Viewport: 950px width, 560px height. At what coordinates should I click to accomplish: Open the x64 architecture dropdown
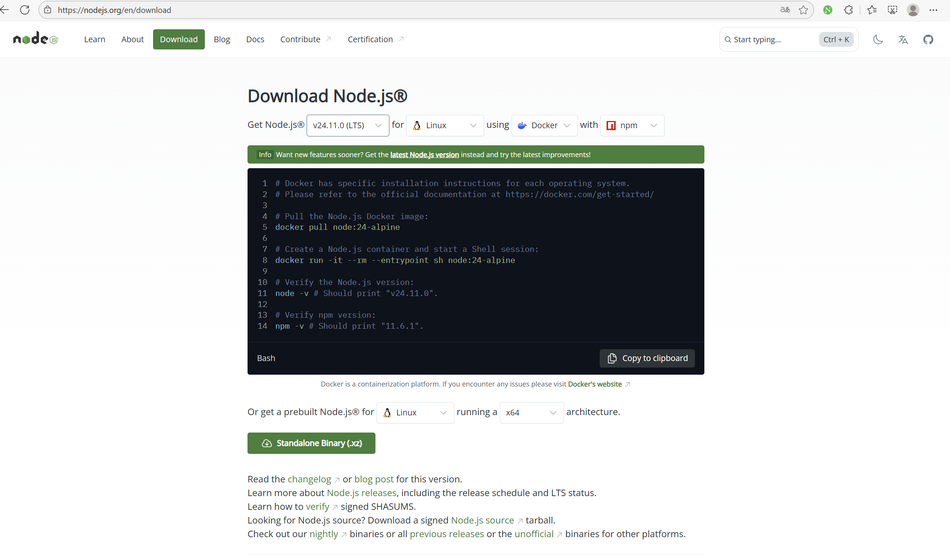531,412
